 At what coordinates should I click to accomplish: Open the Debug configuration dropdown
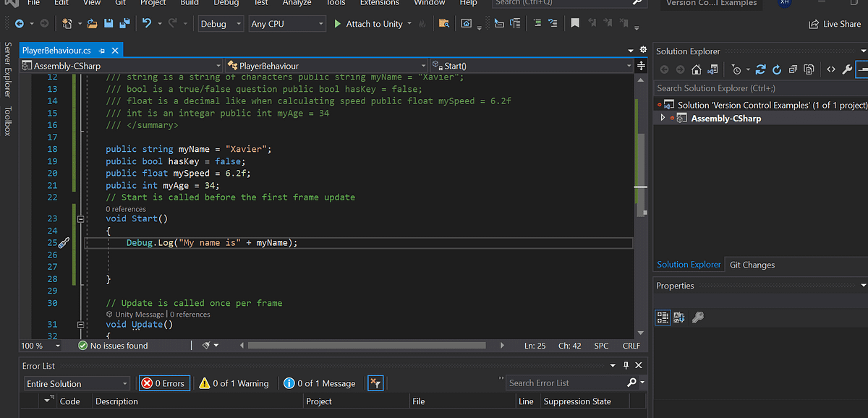point(221,24)
